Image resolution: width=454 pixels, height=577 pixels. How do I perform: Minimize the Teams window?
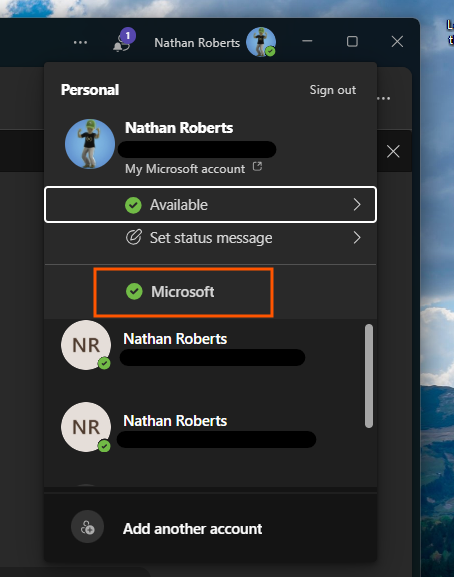(307, 41)
